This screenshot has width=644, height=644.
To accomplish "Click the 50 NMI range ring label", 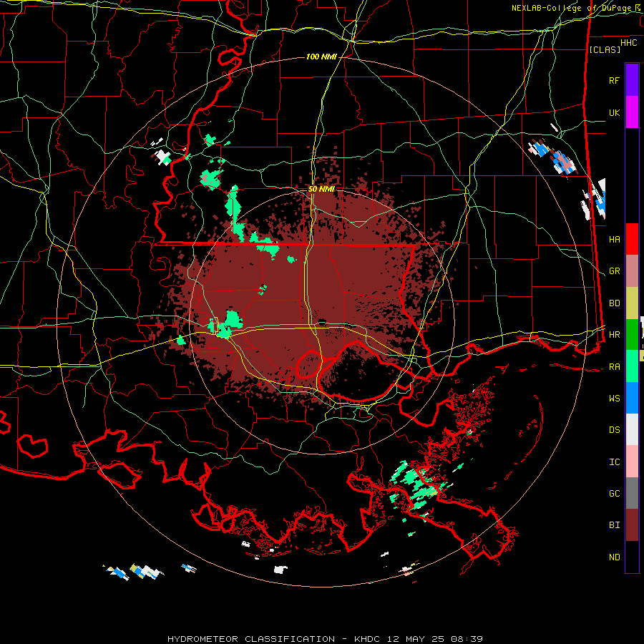I will [321, 189].
